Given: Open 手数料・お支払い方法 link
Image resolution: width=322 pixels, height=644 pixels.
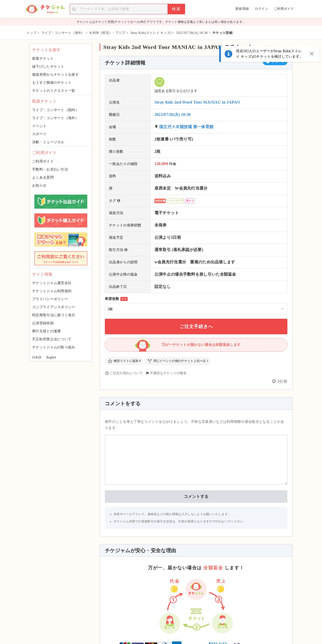Looking at the screenshot, I should (x=50, y=169).
